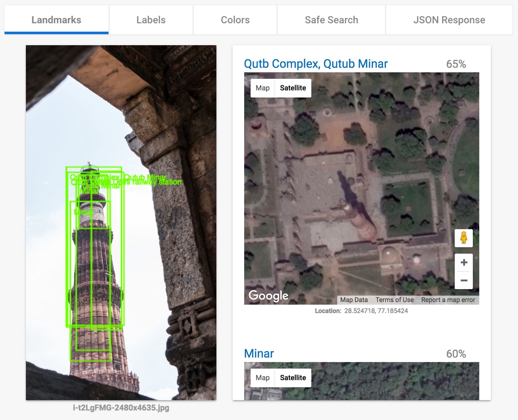This screenshot has height=420, width=518.
Task: Zoom in on the satellite map
Action: click(464, 262)
